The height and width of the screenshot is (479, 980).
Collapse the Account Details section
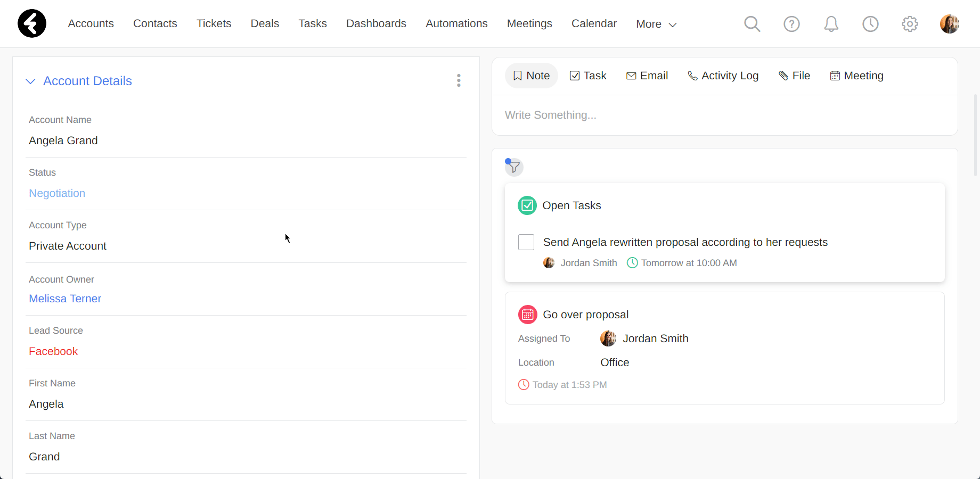[30, 81]
